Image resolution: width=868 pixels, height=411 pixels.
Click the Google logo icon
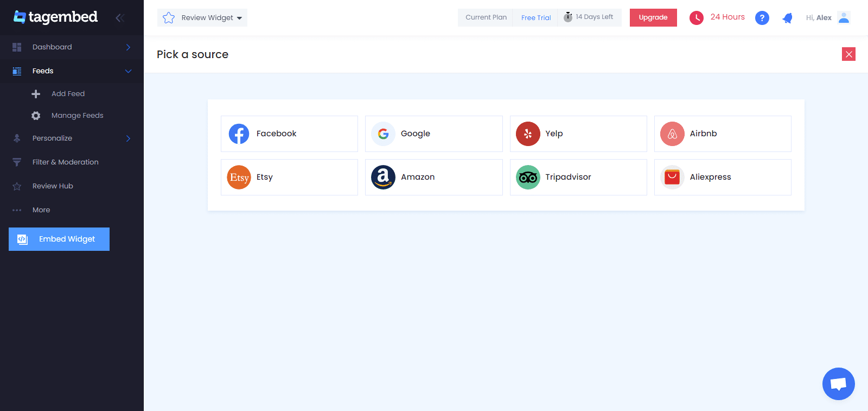pyautogui.click(x=384, y=134)
